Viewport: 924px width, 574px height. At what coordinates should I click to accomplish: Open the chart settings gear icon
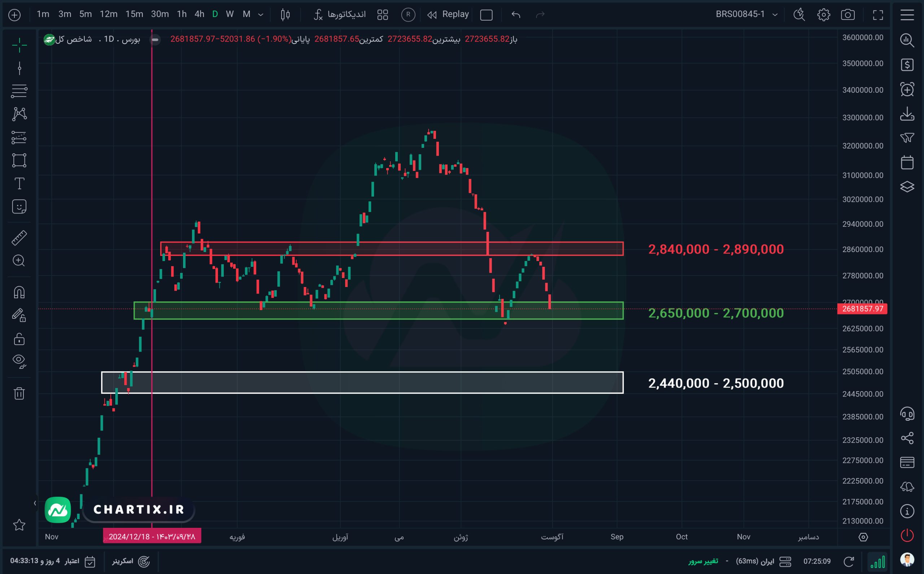tap(824, 15)
